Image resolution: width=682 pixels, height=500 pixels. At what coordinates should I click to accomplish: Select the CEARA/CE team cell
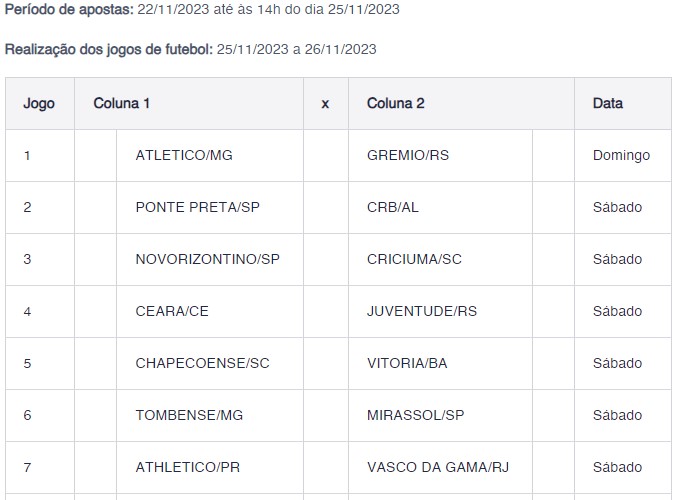172,311
